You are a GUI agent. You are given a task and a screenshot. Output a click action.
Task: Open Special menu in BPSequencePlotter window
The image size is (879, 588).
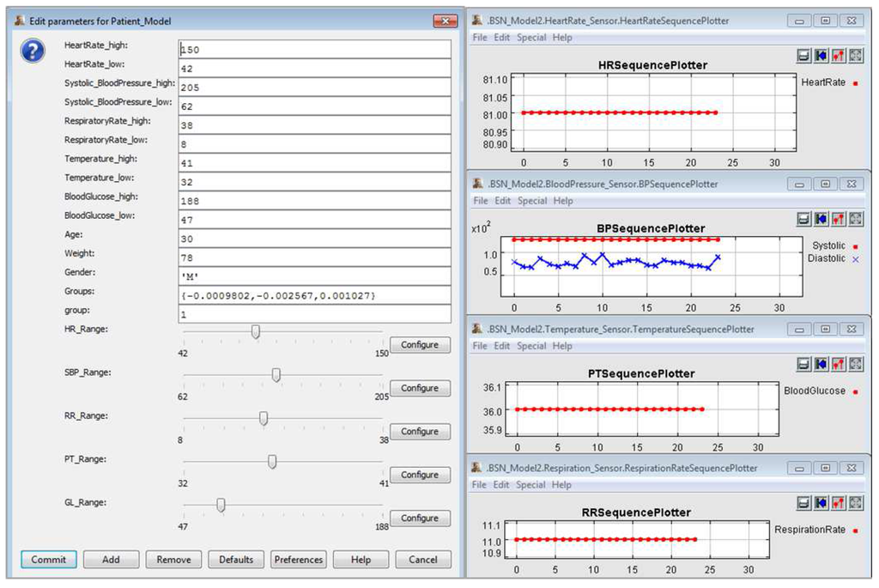(531, 201)
